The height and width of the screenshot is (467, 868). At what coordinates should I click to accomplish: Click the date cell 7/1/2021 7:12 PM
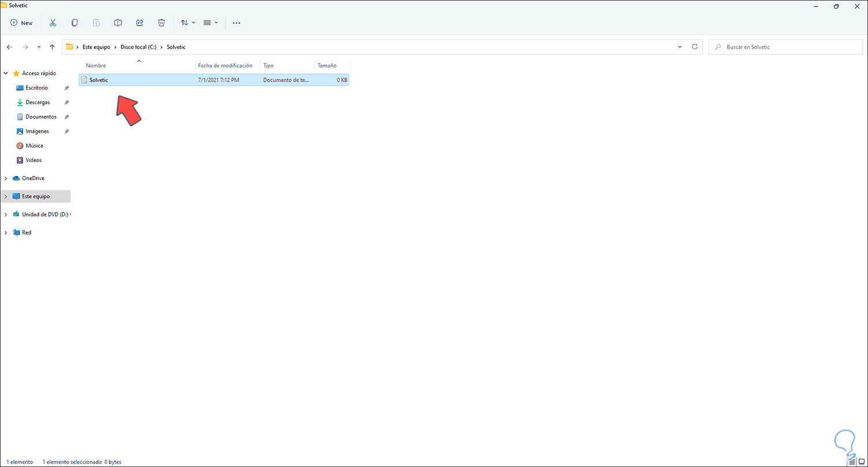pos(218,80)
